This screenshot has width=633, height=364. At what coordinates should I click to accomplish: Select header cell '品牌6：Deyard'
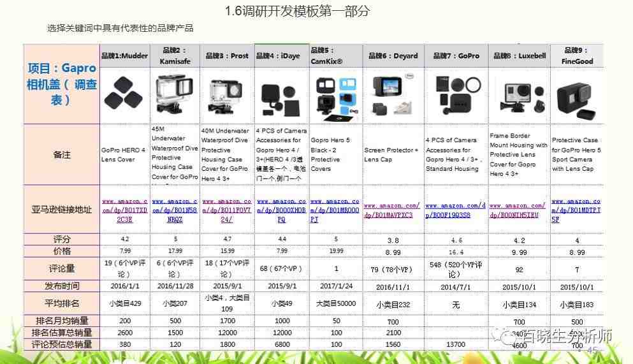(x=393, y=55)
